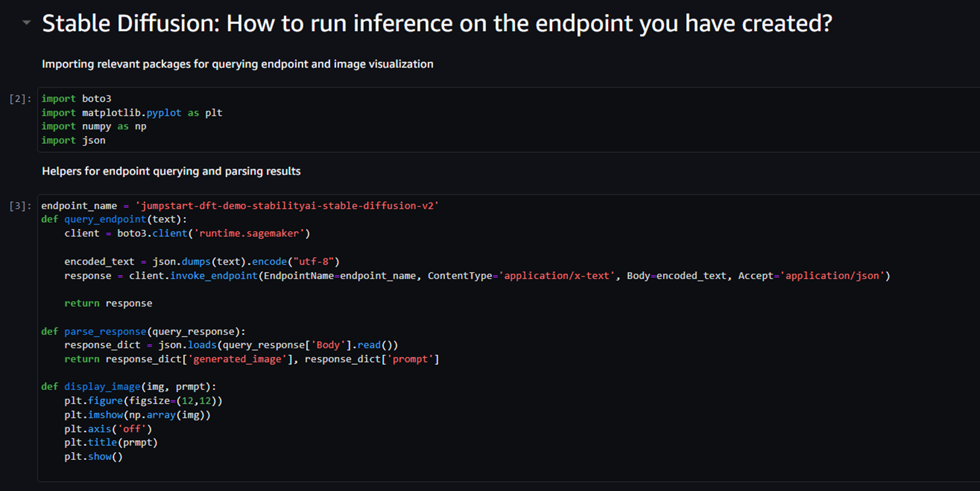Click the Helpers for endpoint querying heading

(x=170, y=170)
